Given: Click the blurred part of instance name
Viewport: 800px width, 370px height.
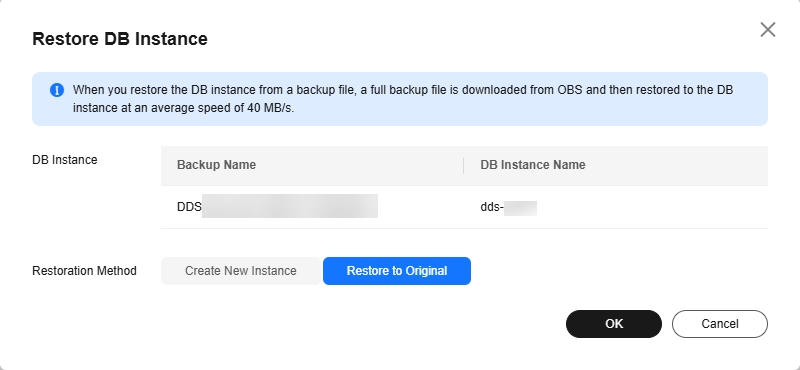Looking at the screenshot, I should (x=520, y=208).
